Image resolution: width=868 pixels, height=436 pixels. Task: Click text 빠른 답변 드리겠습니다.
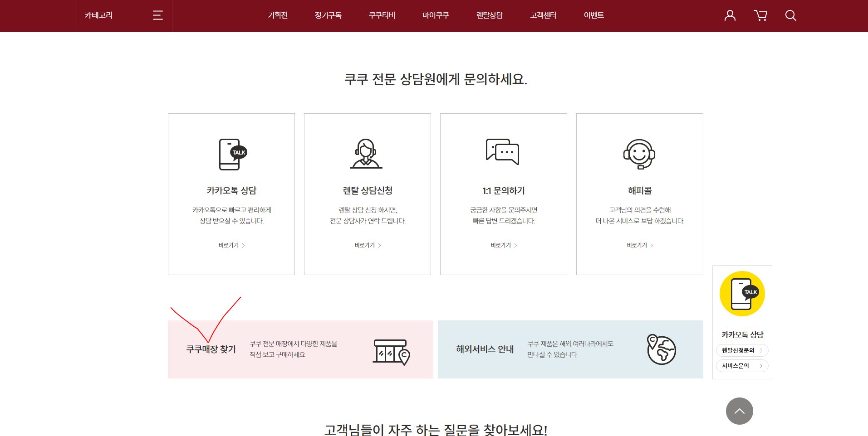[504, 221]
